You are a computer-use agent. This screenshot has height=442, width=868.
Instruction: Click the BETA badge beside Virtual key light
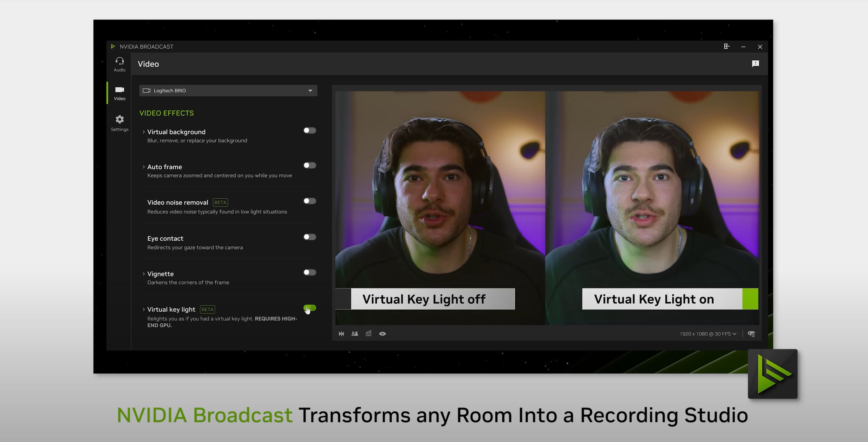(207, 309)
